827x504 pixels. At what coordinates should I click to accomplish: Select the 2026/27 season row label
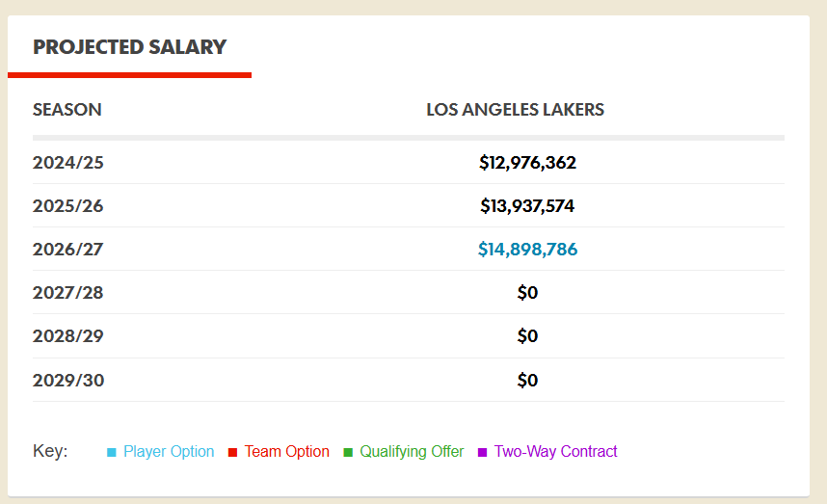point(68,250)
